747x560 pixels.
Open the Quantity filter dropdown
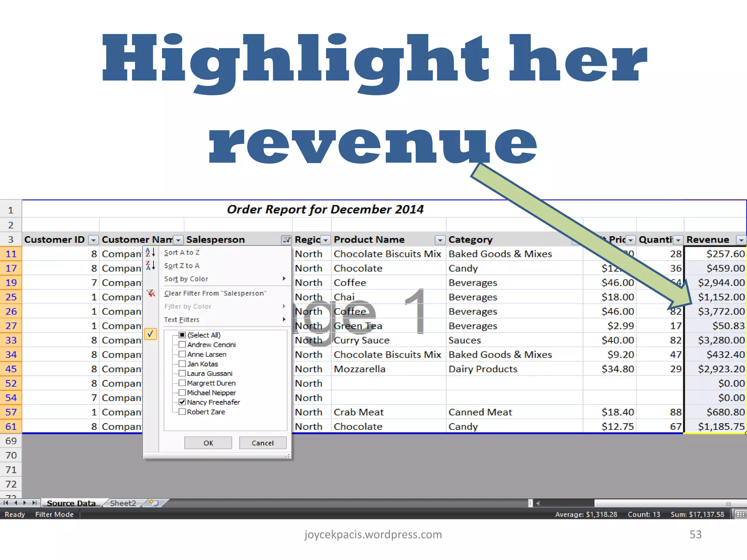tap(678, 240)
